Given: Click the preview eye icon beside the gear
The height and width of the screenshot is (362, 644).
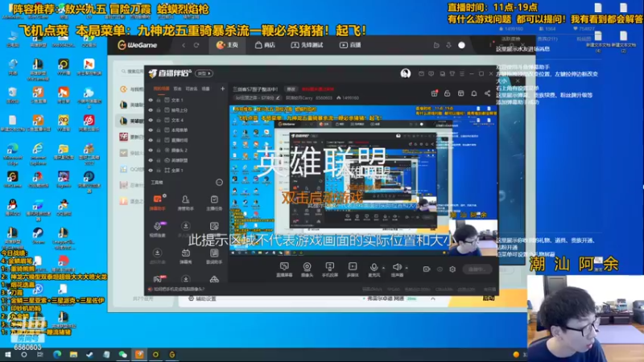Looking at the screenshot, I should [440, 269].
